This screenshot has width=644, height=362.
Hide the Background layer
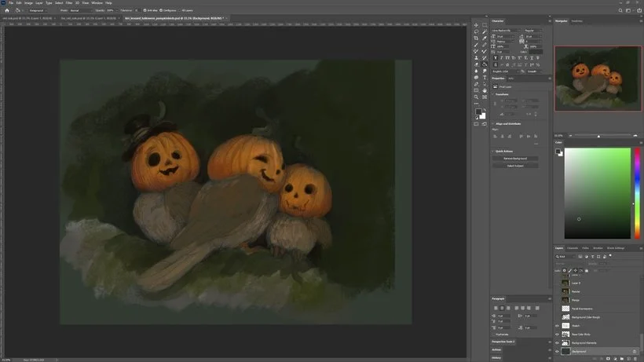558,351
